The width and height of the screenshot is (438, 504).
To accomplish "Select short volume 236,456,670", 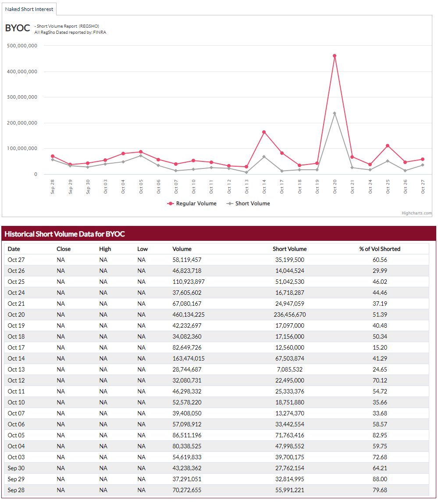I will pyautogui.click(x=289, y=315).
